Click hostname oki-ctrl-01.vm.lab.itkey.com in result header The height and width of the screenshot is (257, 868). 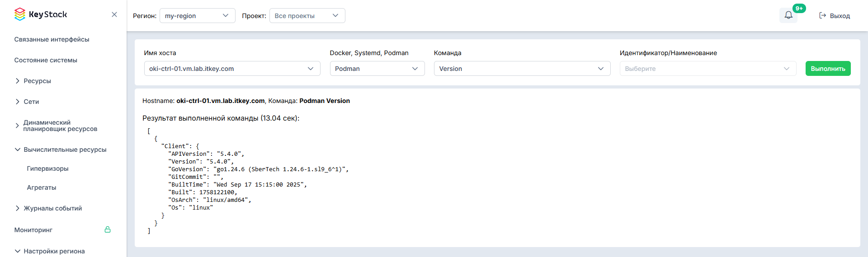pyautogui.click(x=221, y=101)
